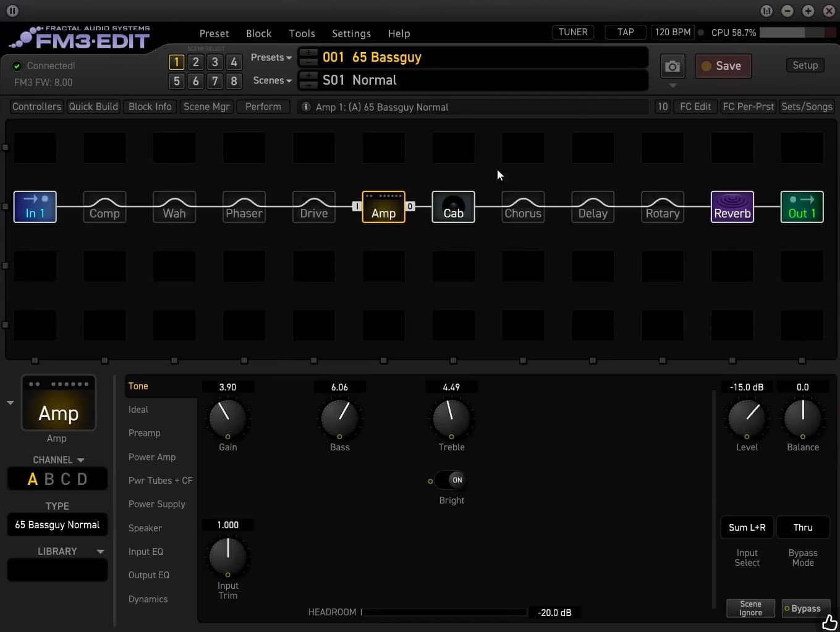Viewport: 840px width, 632px height.
Task: Select the Cab block in grid
Action: click(x=453, y=207)
